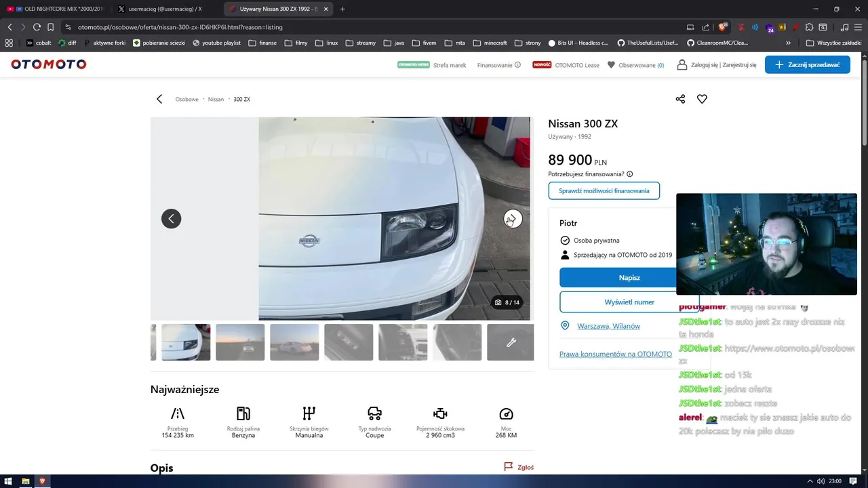Viewport: 868px width, 488px height.
Task: Click the OTOMOTO logo
Action: [49, 64]
